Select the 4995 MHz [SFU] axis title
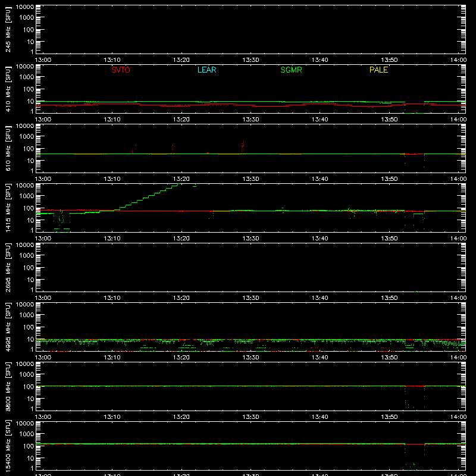Screen dimensions: 476x476 point(8,327)
